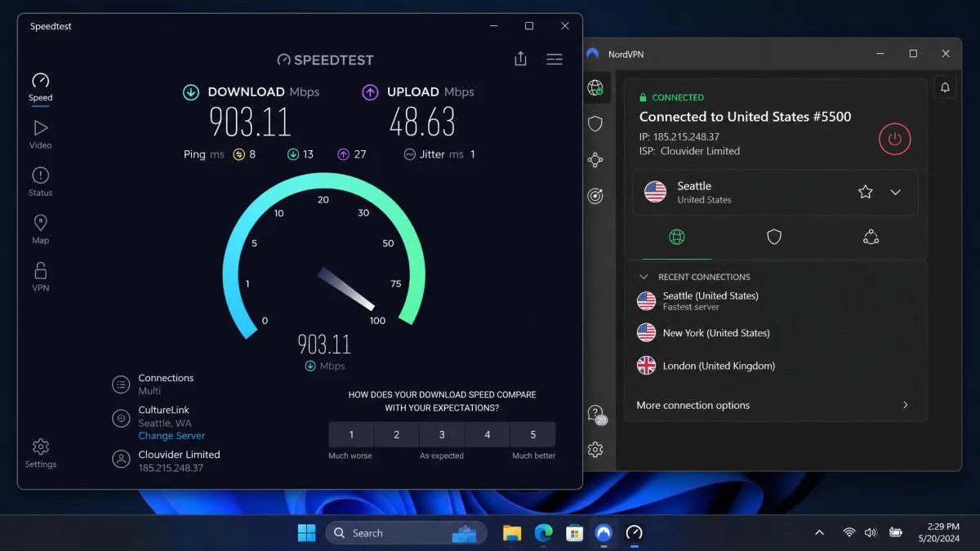Click the share results icon in Speedtest
980x551 pixels.
pos(520,59)
